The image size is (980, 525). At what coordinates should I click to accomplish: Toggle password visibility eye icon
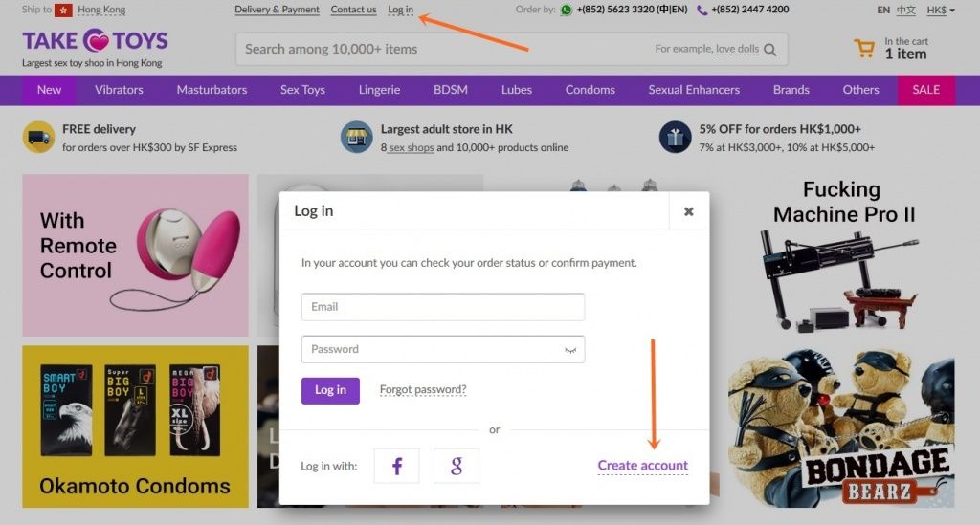pos(570,350)
